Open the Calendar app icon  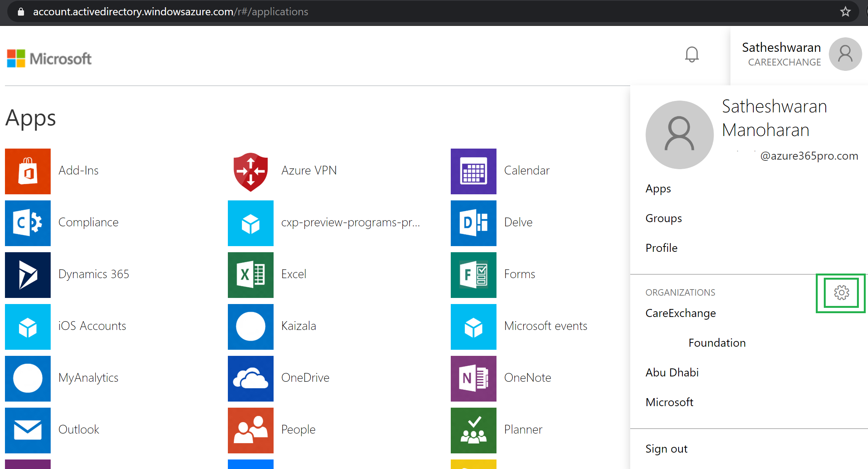coord(474,171)
